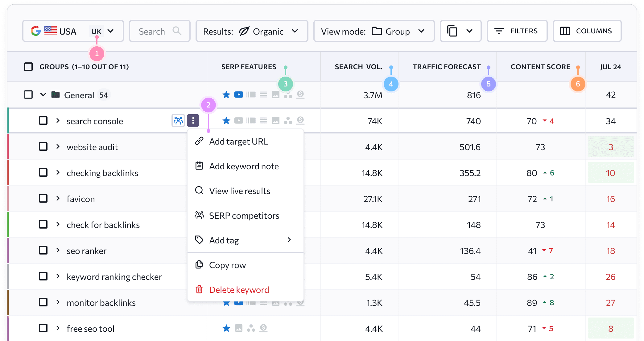Click the tag icon beside Add tag
The width and height of the screenshot is (644, 341).
(x=199, y=240)
